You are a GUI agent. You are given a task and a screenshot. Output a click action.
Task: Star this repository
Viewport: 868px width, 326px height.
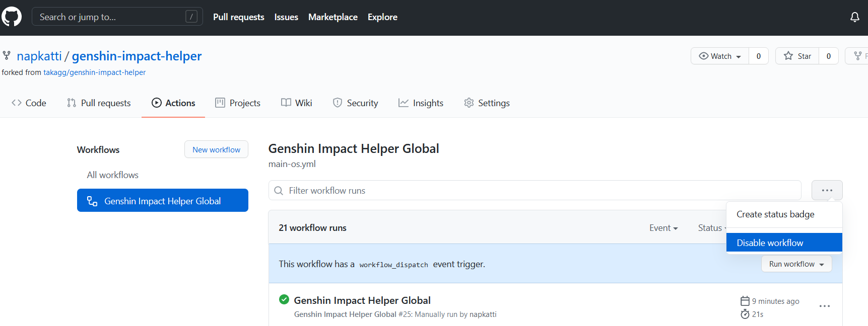pos(797,56)
